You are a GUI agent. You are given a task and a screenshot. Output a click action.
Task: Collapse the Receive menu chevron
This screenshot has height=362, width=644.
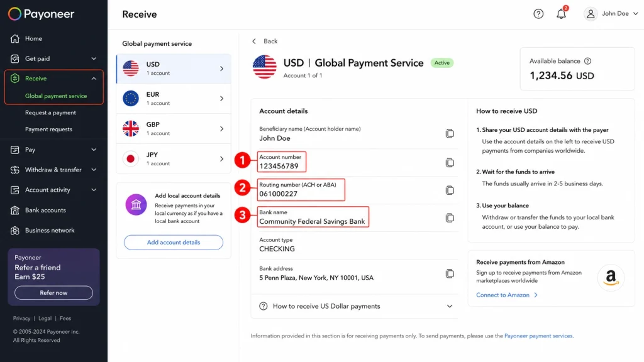point(94,79)
